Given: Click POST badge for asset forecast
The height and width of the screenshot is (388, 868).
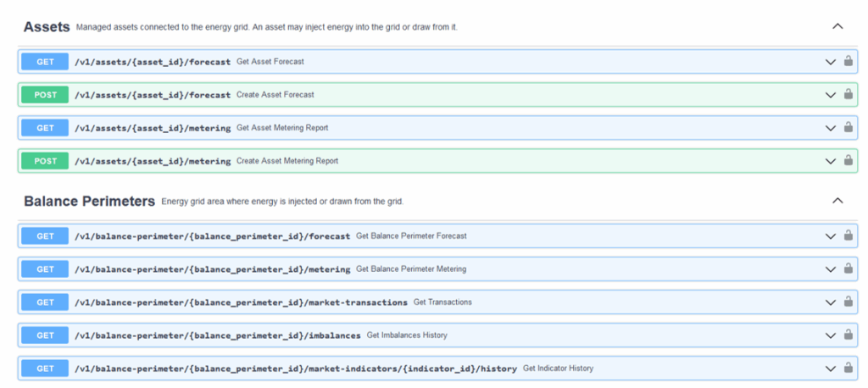Looking at the screenshot, I should coord(45,95).
